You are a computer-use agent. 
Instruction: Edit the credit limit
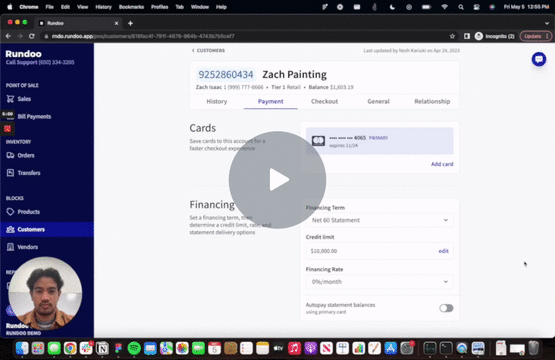pyautogui.click(x=444, y=251)
